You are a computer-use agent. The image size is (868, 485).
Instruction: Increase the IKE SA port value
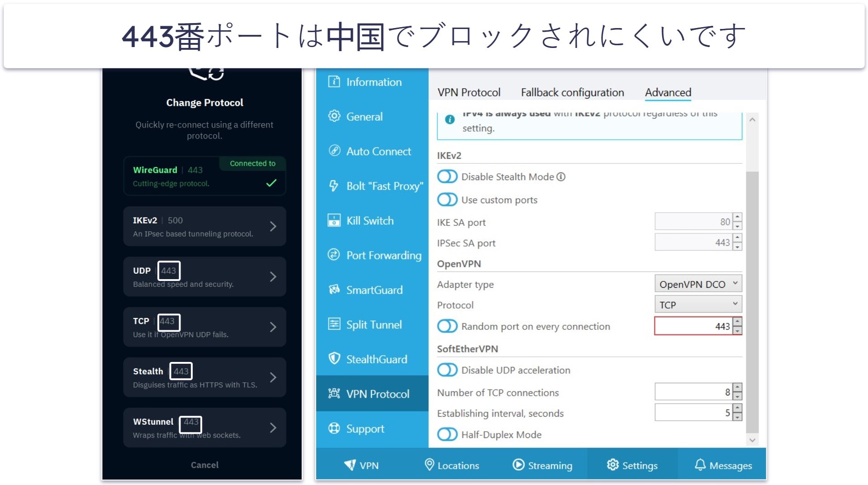pos(737,217)
